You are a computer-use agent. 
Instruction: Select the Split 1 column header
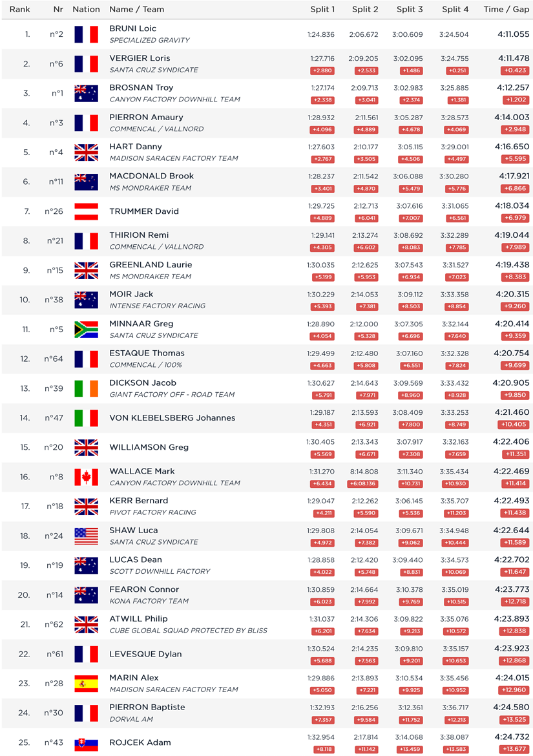pyautogui.click(x=322, y=9)
